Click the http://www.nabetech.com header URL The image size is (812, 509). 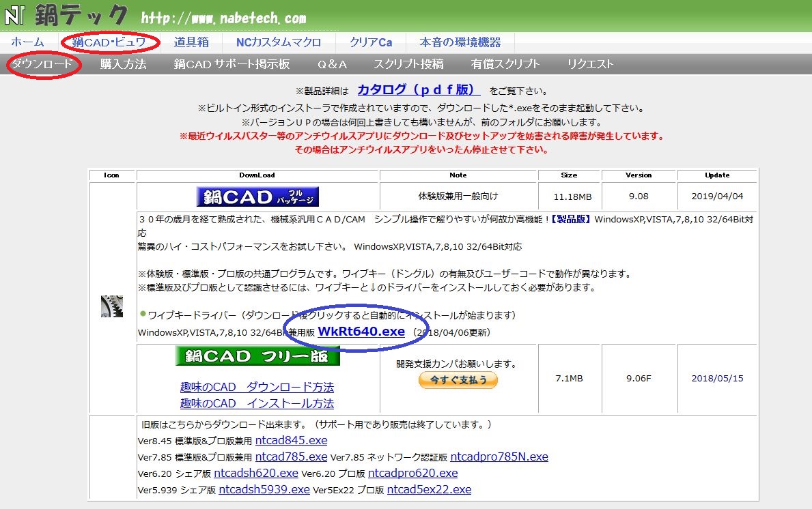coord(224,18)
